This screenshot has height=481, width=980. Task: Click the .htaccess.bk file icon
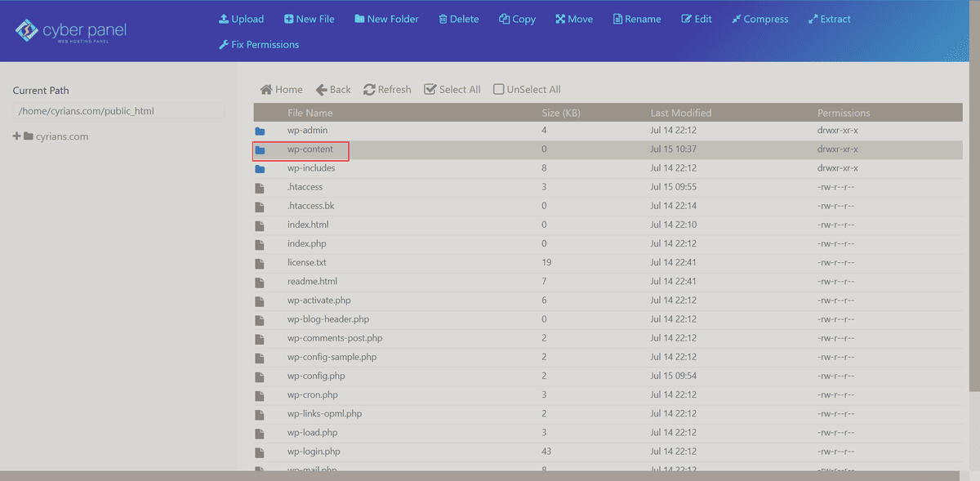tap(260, 206)
